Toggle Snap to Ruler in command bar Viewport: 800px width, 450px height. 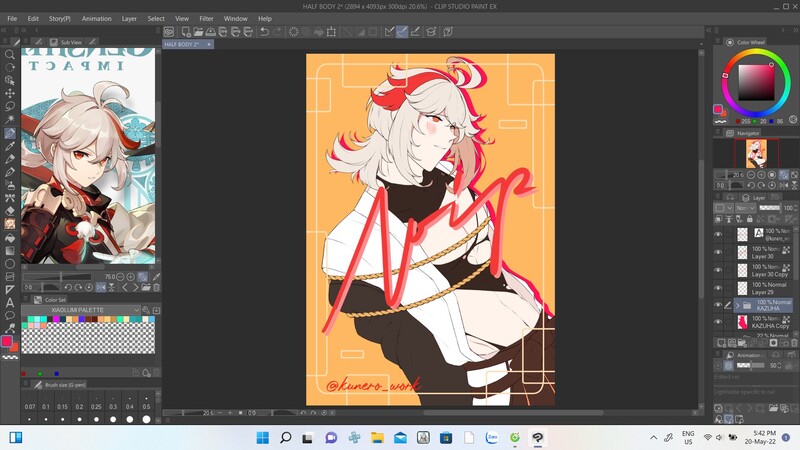[389, 32]
